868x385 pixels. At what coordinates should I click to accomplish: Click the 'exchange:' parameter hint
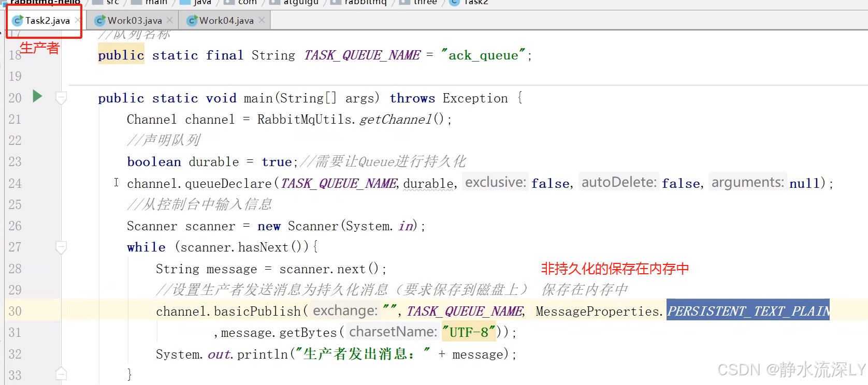coord(345,310)
